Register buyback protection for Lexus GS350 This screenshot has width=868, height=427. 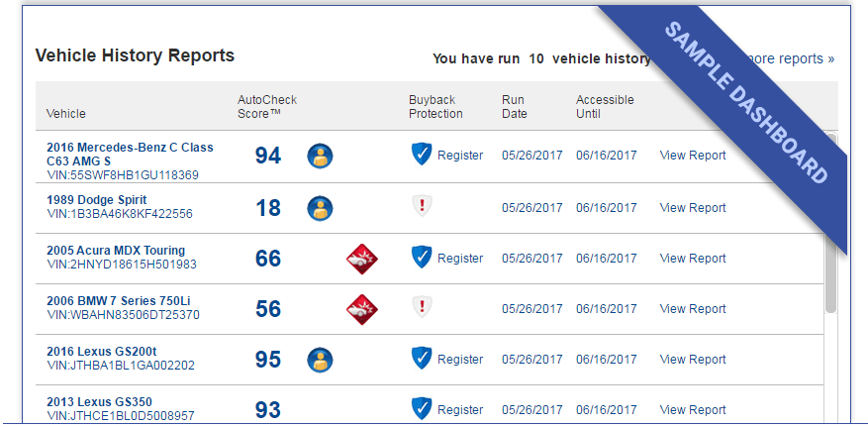(x=460, y=410)
